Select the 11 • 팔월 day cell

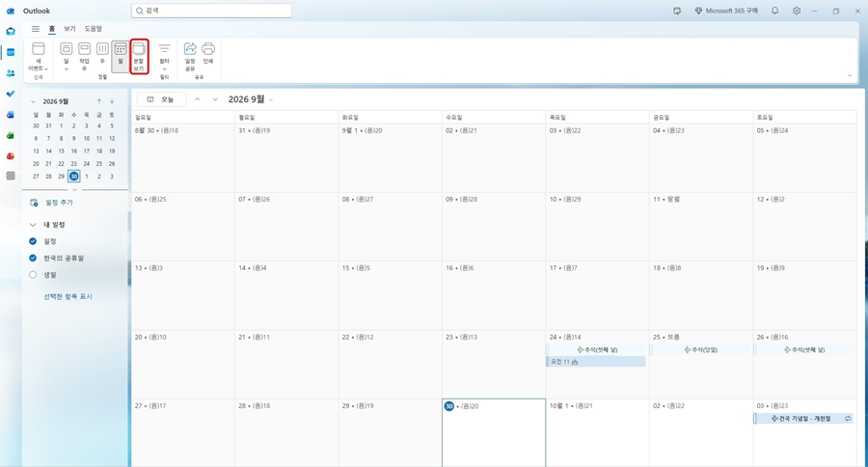coord(701,227)
